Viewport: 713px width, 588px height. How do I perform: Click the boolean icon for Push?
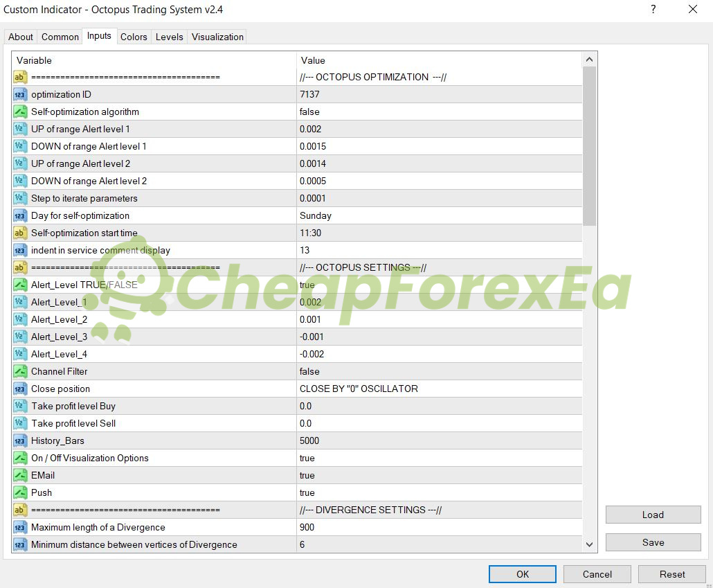pos(20,492)
